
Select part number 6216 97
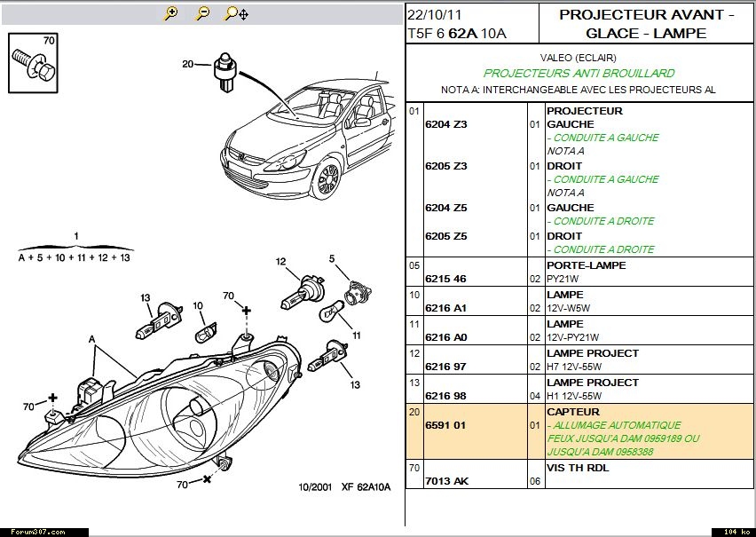(x=446, y=367)
